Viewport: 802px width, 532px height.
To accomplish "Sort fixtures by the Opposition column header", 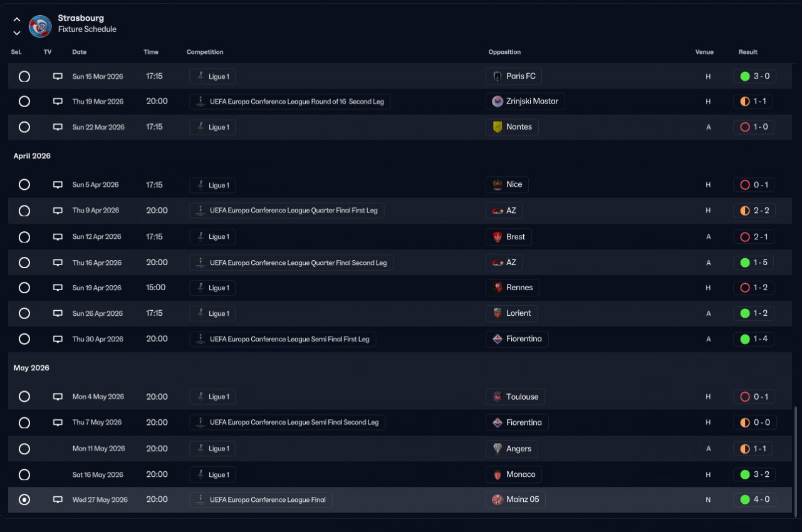I will tap(505, 52).
